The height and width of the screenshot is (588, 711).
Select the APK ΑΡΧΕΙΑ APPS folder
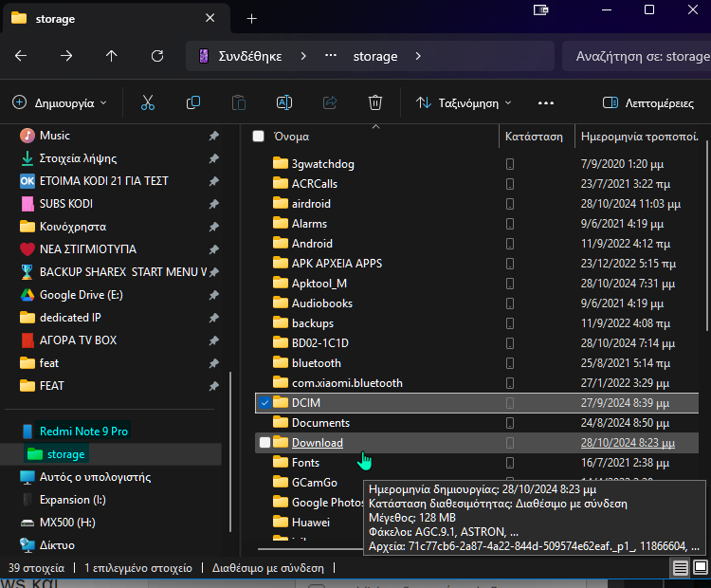pos(337,263)
